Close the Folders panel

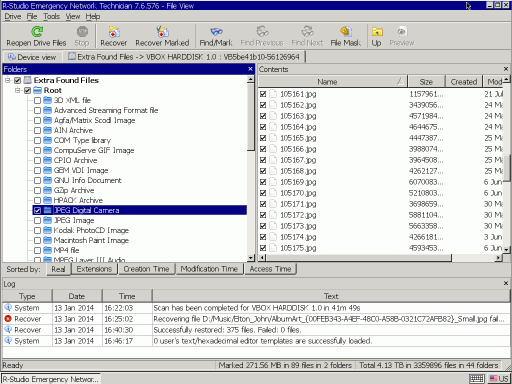(250, 69)
